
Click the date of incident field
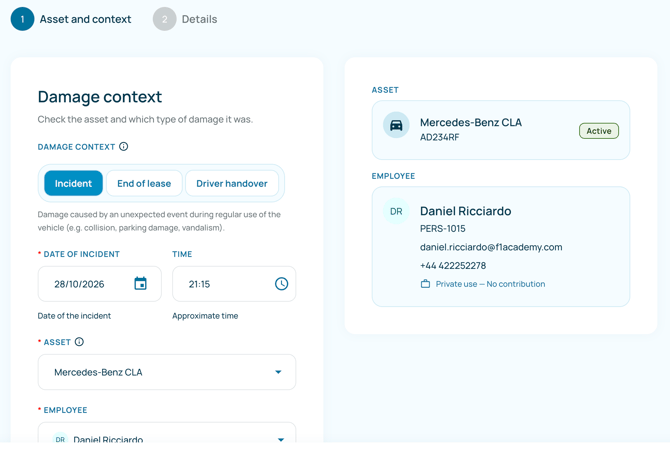[x=100, y=284]
